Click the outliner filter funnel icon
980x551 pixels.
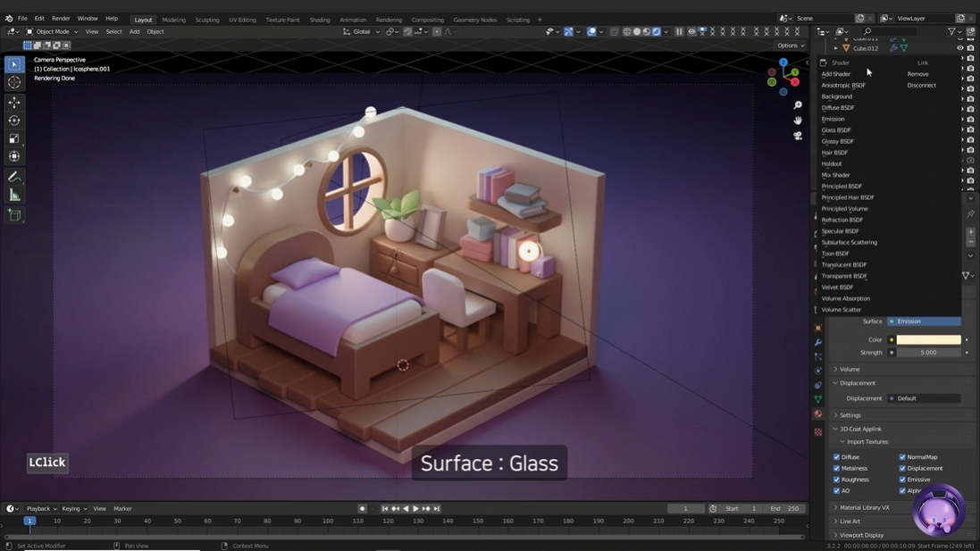click(952, 31)
